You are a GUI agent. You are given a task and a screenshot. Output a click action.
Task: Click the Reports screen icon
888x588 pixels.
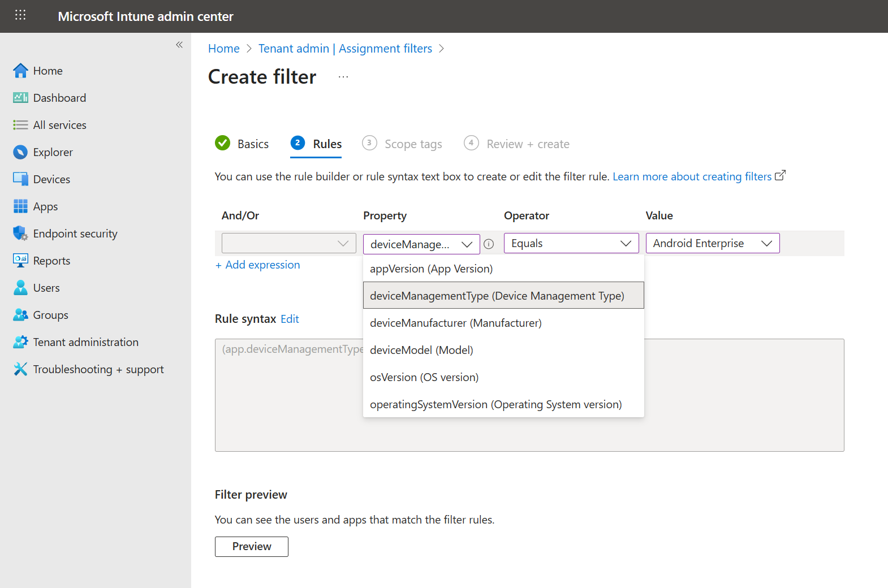coord(20,261)
